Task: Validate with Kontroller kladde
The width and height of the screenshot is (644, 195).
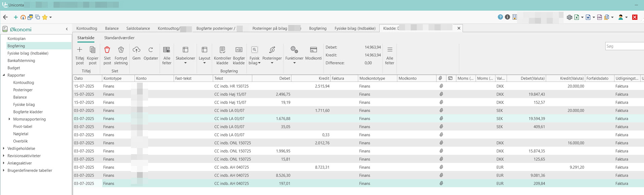Action: (x=222, y=56)
